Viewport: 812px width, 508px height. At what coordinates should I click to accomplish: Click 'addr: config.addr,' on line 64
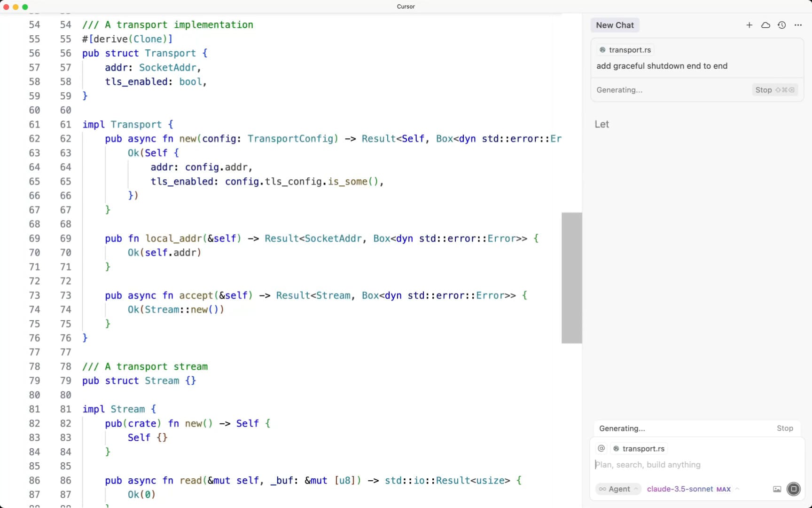(202, 167)
